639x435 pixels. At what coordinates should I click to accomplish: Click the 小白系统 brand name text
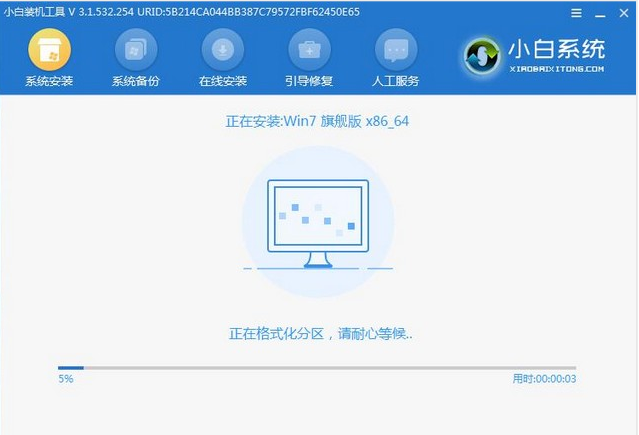click(x=557, y=49)
